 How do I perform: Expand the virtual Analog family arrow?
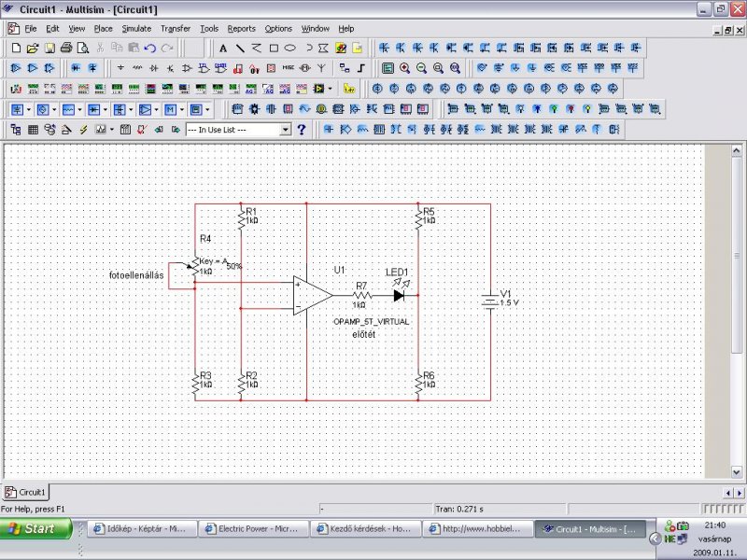tap(156, 109)
